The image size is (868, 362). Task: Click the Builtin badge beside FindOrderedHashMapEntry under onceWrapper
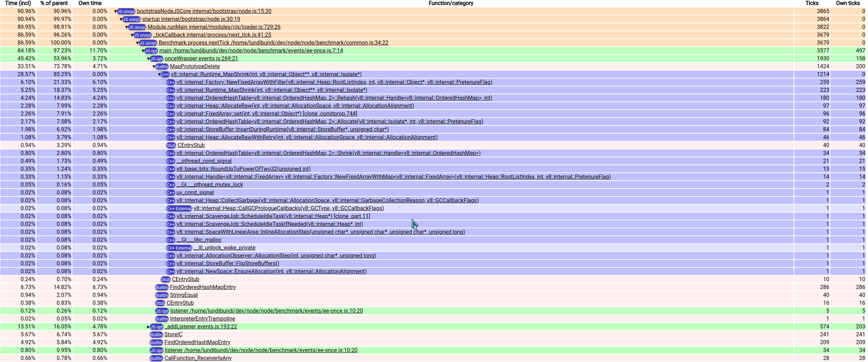point(162,287)
